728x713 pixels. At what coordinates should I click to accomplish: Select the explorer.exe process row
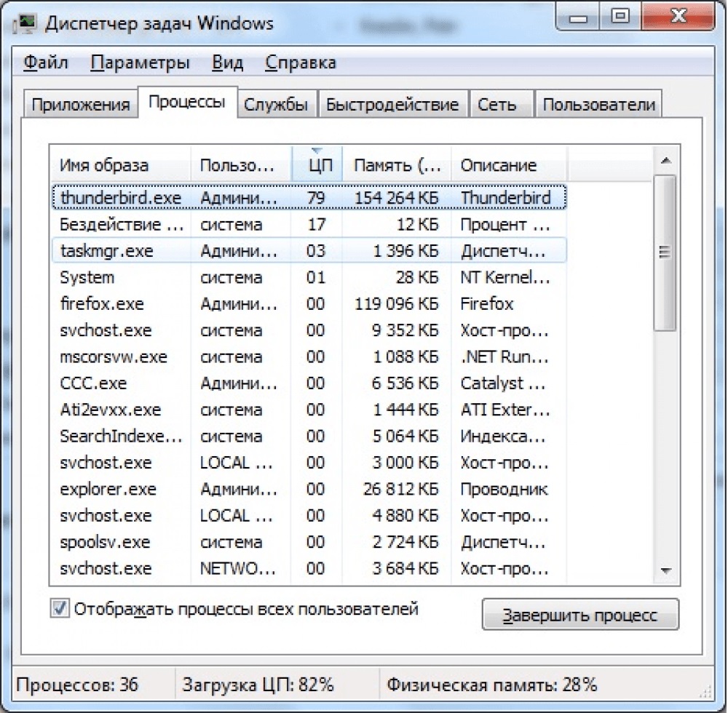click(309, 489)
